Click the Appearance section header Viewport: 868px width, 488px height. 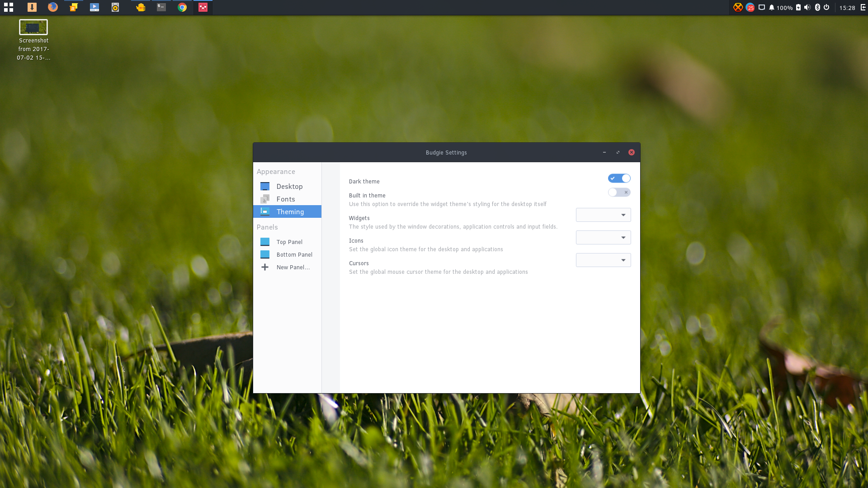pyautogui.click(x=276, y=172)
